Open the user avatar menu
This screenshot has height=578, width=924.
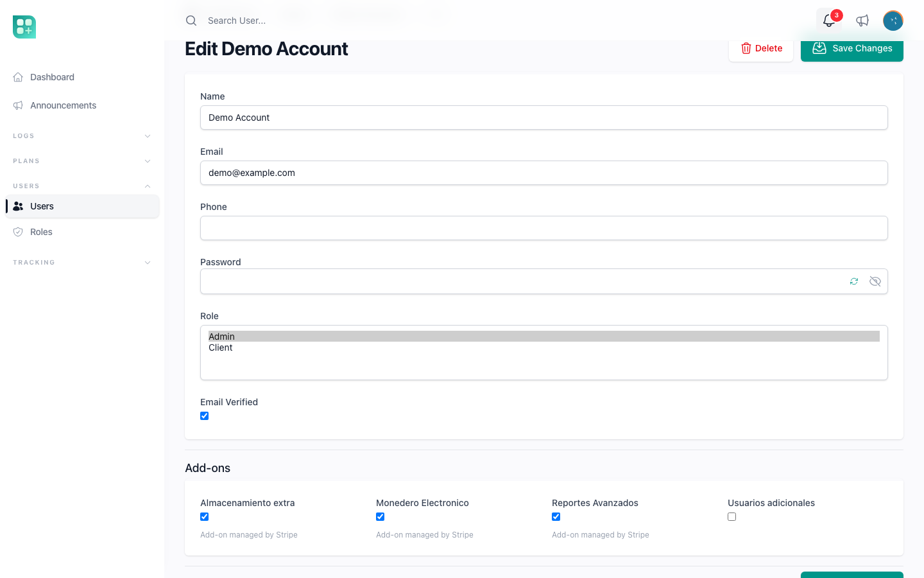pyautogui.click(x=893, y=21)
